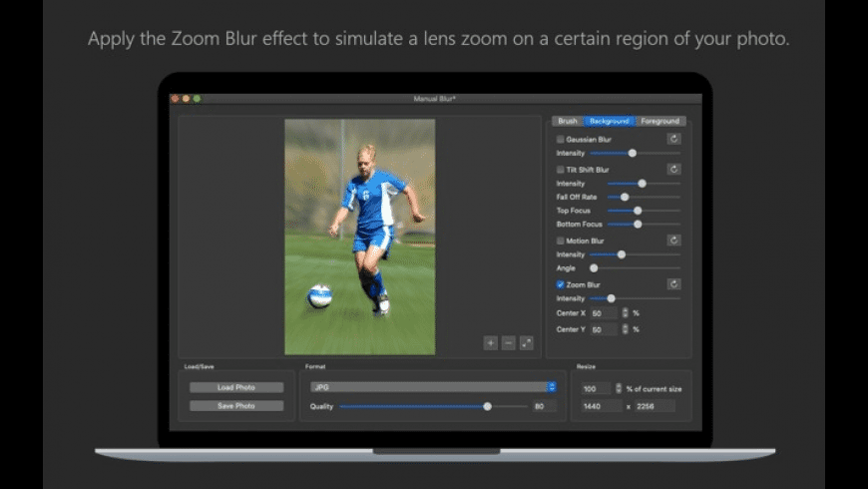Click the resize percentage stepper

(619, 389)
